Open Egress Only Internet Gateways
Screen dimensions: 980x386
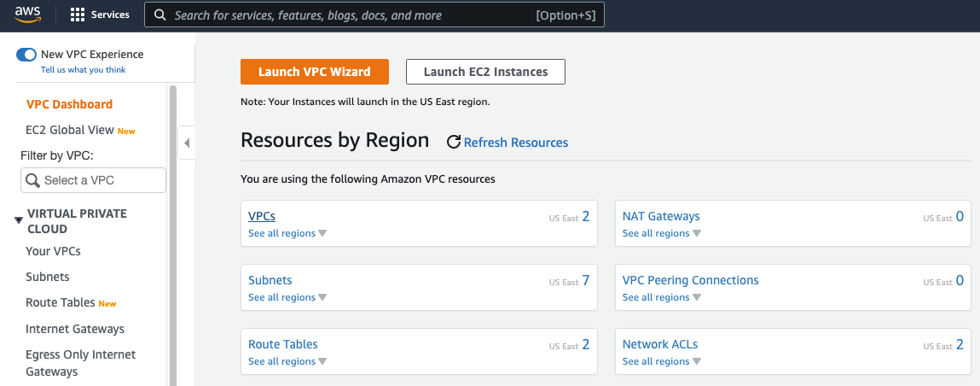point(81,363)
